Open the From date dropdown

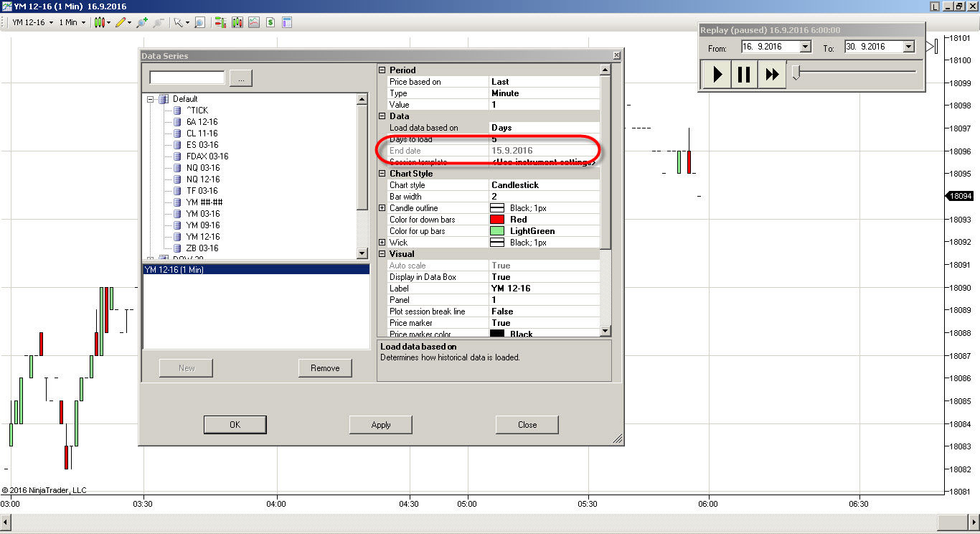805,47
